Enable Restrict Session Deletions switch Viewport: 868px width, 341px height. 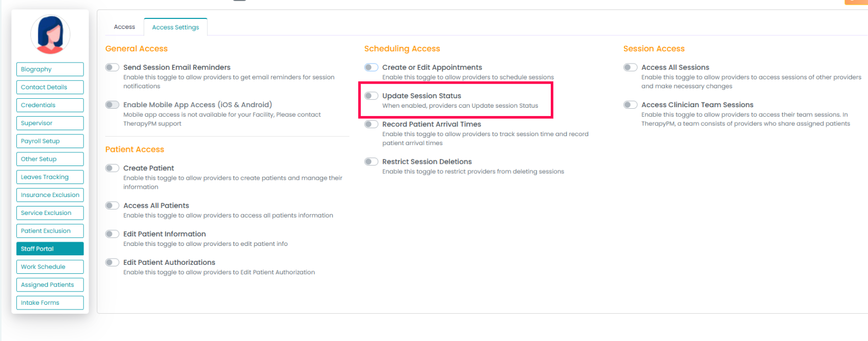click(371, 161)
